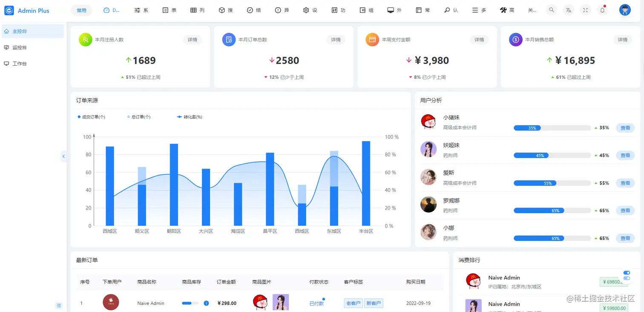Screen dimensions: 644x312
Task: Go to 主控台 in the sidebar
Action: (x=33, y=31)
